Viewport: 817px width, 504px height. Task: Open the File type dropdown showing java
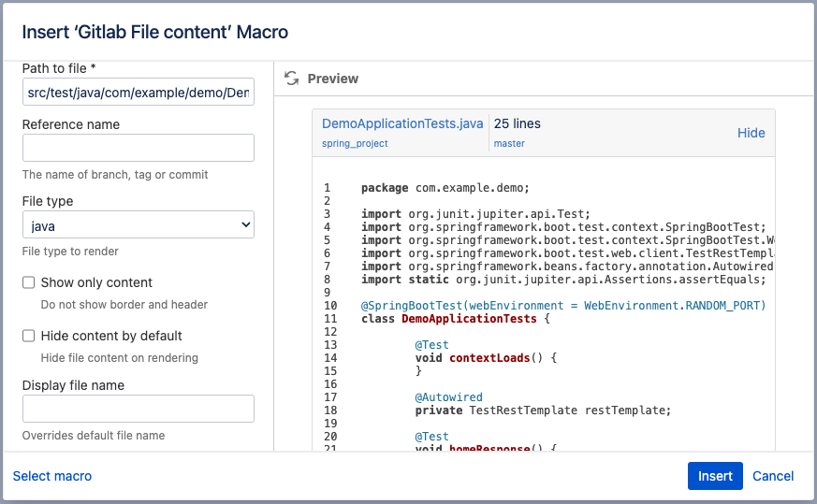(x=139, y=225)
